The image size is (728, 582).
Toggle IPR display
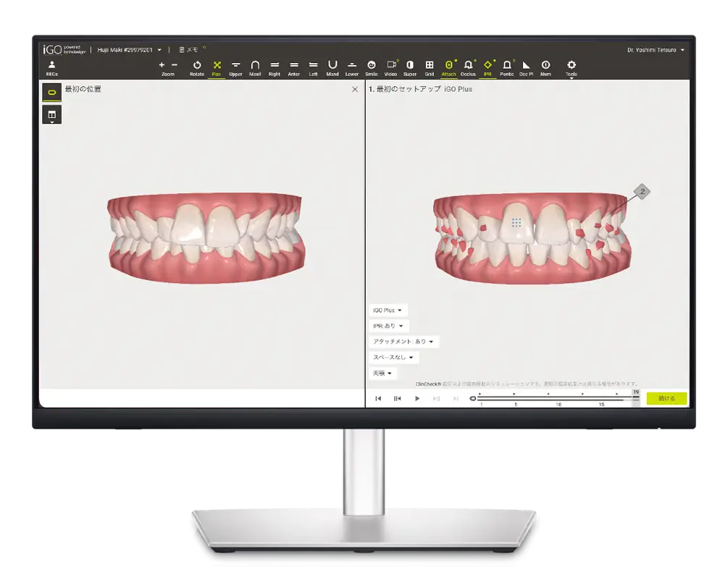point(488,68)
